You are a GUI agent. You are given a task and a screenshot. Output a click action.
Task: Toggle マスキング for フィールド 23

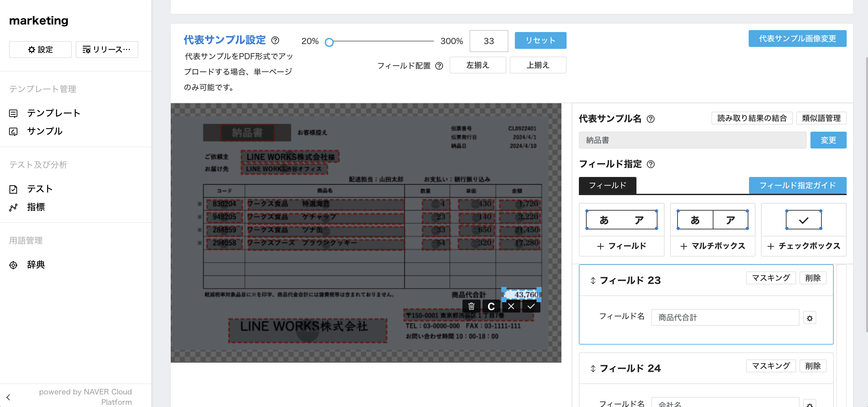pyautogui.click(x=771, y=278)
